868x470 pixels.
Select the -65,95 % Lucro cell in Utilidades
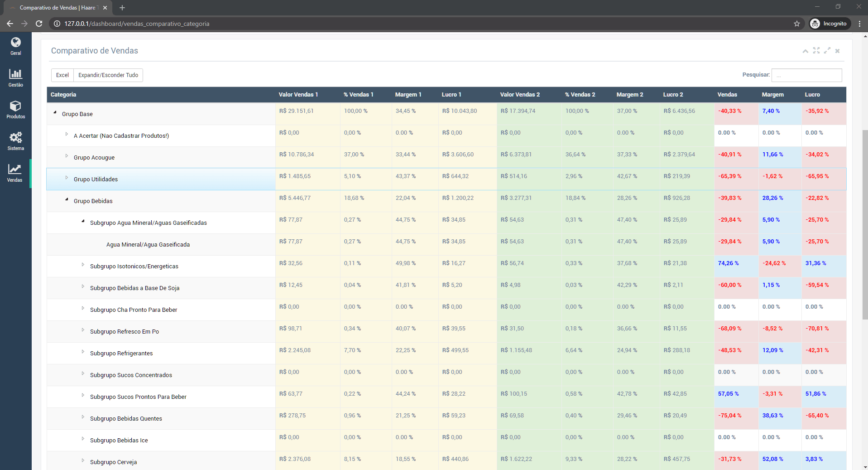click(x=824, y=179)
